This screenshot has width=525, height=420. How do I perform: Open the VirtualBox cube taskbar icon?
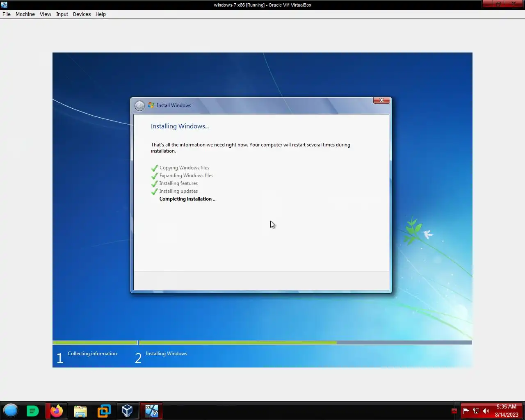[x=127, y=411]
